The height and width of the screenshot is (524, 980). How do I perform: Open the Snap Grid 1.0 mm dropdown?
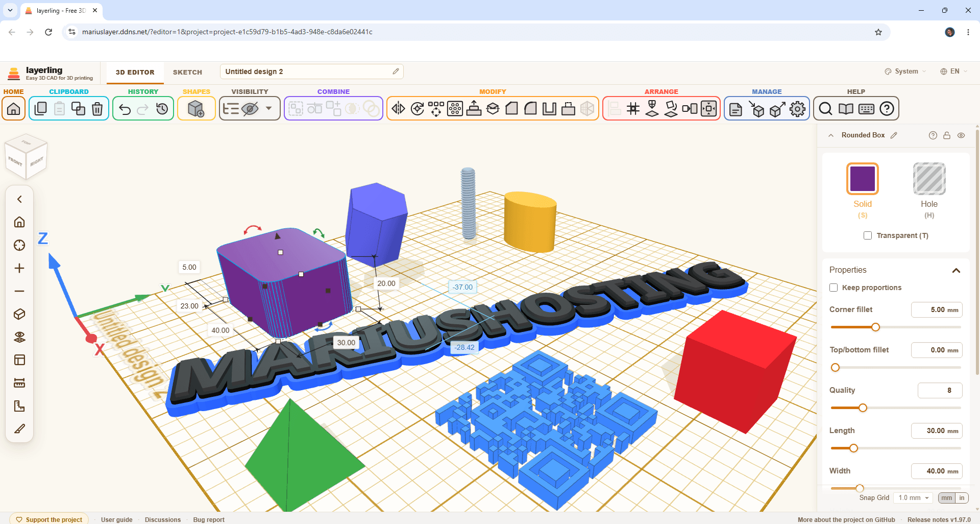pyautogui.click(x=914, y=497)
